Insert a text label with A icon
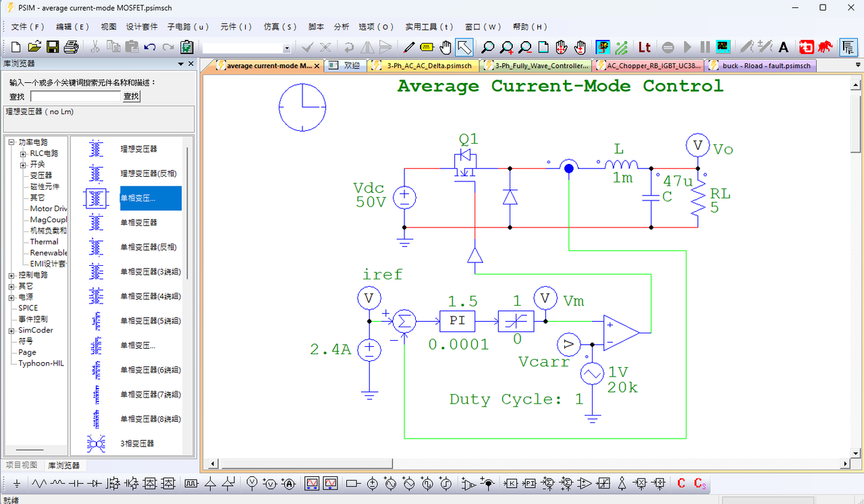 (784, 47)
